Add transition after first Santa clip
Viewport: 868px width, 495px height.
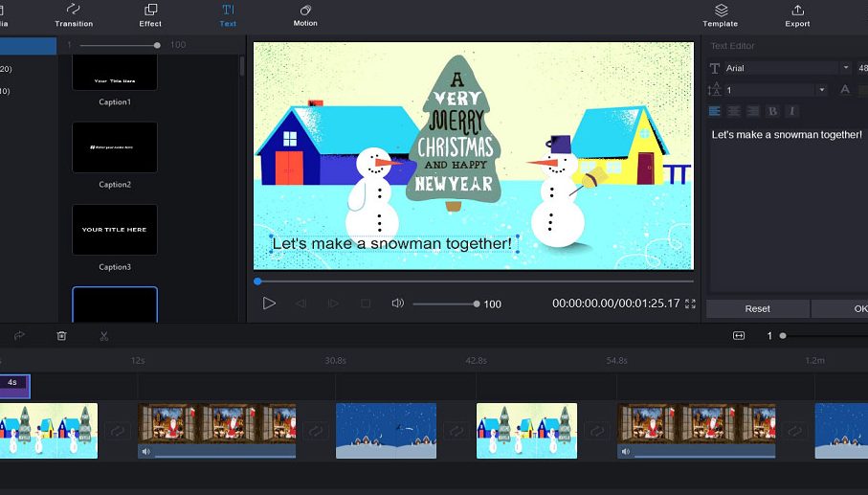point(316,431)
